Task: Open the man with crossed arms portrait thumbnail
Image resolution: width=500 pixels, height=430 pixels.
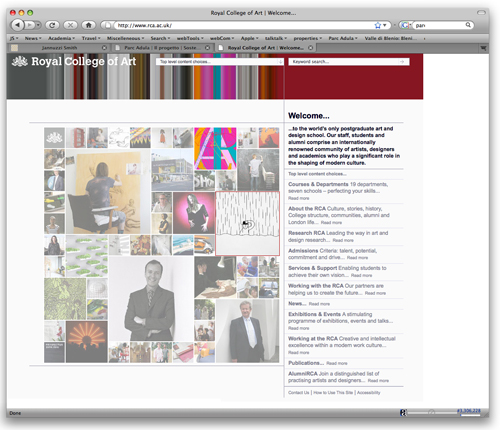Action: [151, 298]
